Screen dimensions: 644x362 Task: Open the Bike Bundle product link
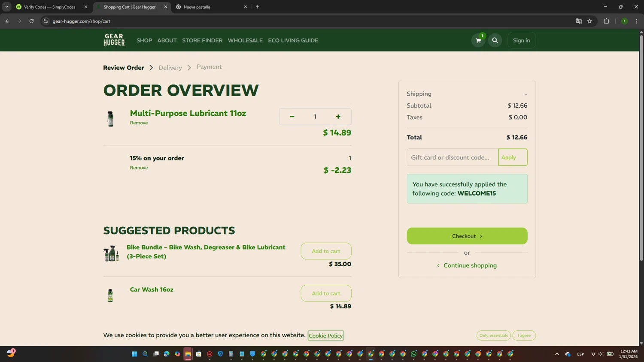[206, 252]
